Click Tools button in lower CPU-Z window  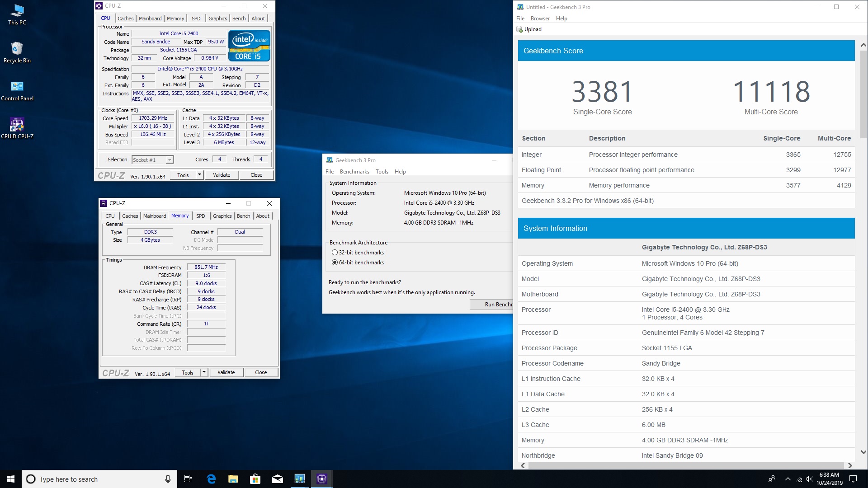pos(188,372)
